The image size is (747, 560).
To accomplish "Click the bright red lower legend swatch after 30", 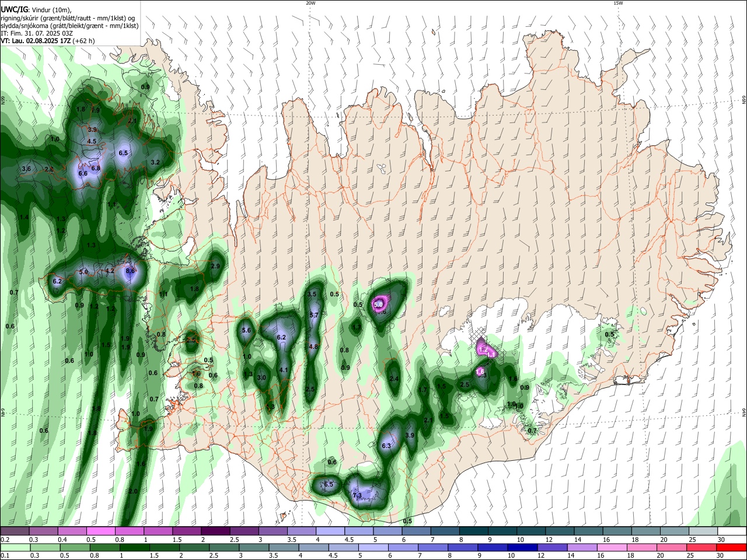I will (731, 547).
